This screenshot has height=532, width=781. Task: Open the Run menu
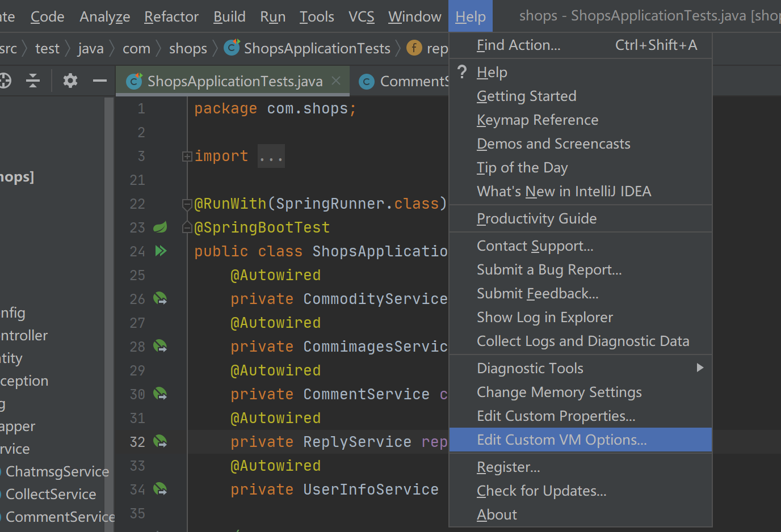(273, 16)
